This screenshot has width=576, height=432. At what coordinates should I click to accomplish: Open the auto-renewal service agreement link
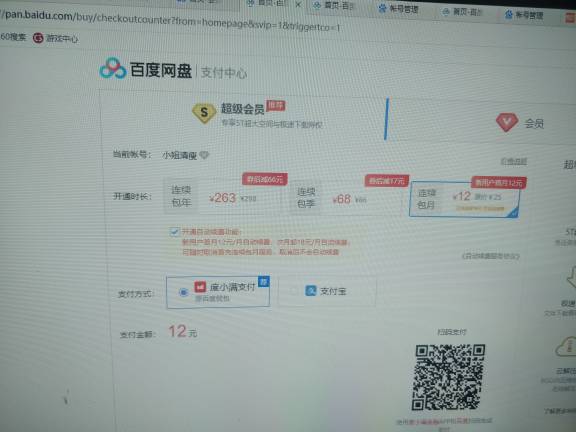pos(490,256)
